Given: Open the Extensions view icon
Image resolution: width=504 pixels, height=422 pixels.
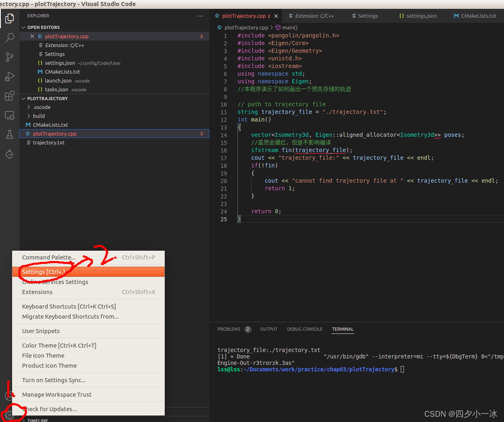Looking at the screenshot, I should 9,96.
